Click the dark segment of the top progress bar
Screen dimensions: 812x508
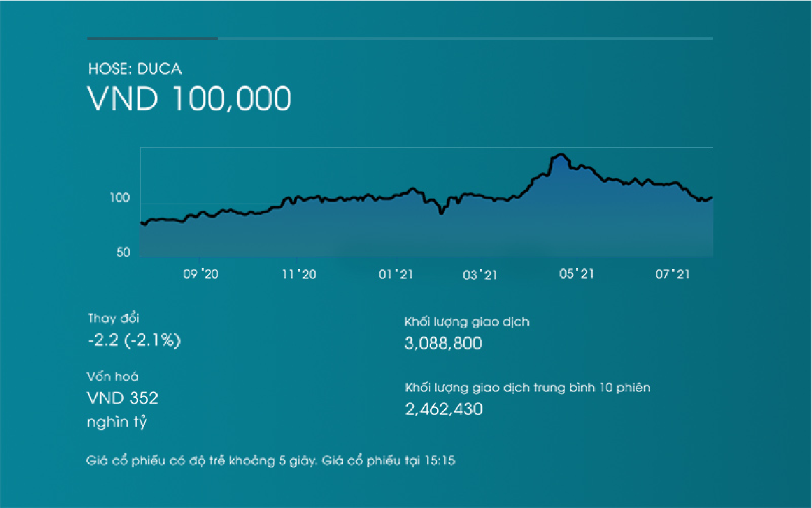152,39
